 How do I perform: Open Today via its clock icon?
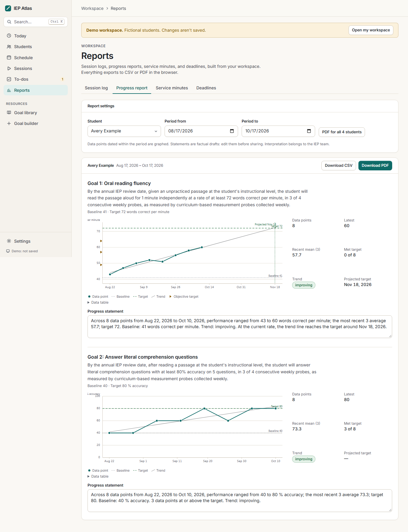click(x=9, y=36)
